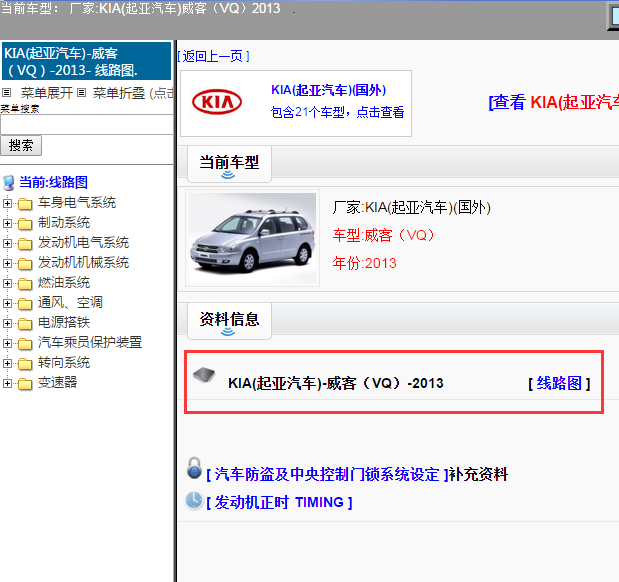This screenshot has height=582, width=619.
Task: Click the folder icon beside 汽车乘员保护装置
Action: point(25,344)
